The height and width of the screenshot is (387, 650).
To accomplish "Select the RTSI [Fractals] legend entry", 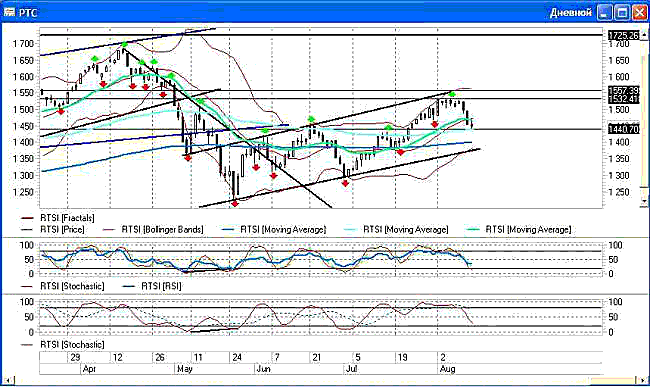I will click(67, 218).
